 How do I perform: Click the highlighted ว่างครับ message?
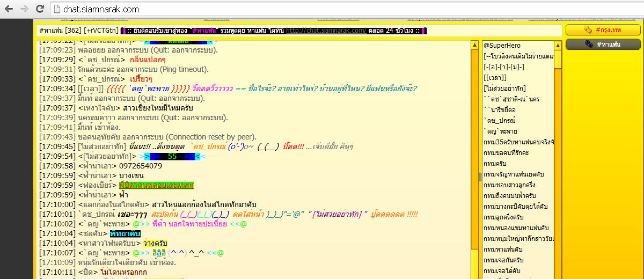[x=155, y=243]
